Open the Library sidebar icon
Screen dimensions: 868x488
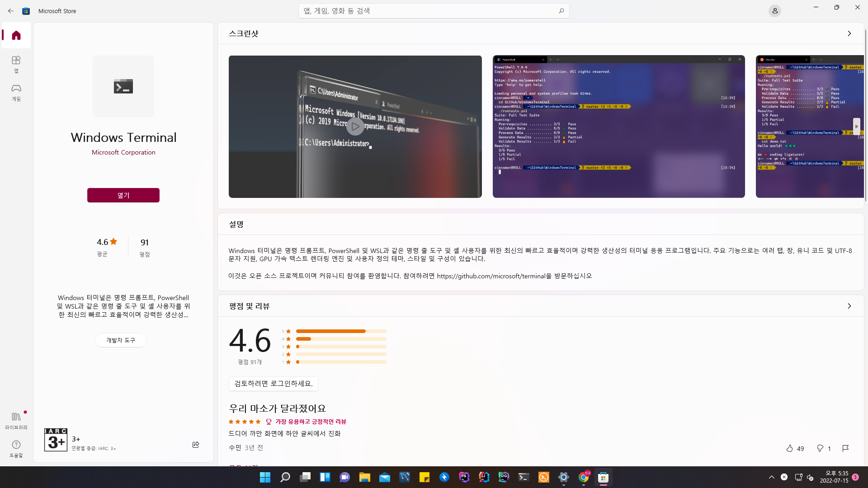[16, 420]
